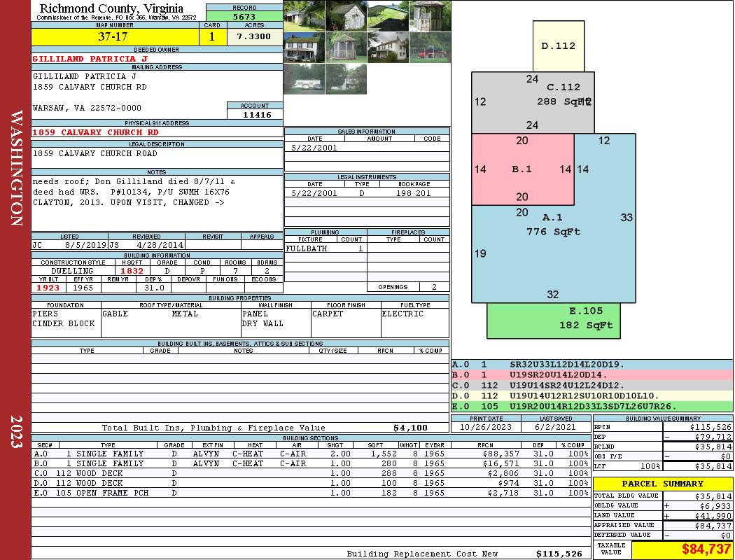The width and height of the screenshot is (735, 560).
Task: Click the DWELLING construction style value
Action: pos(72,271)
